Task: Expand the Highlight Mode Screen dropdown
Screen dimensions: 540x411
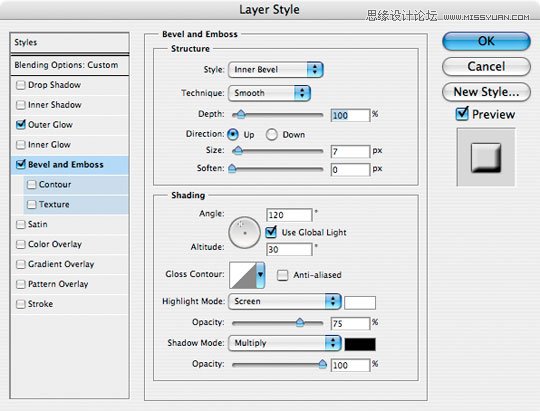Action: pos(284,301)
